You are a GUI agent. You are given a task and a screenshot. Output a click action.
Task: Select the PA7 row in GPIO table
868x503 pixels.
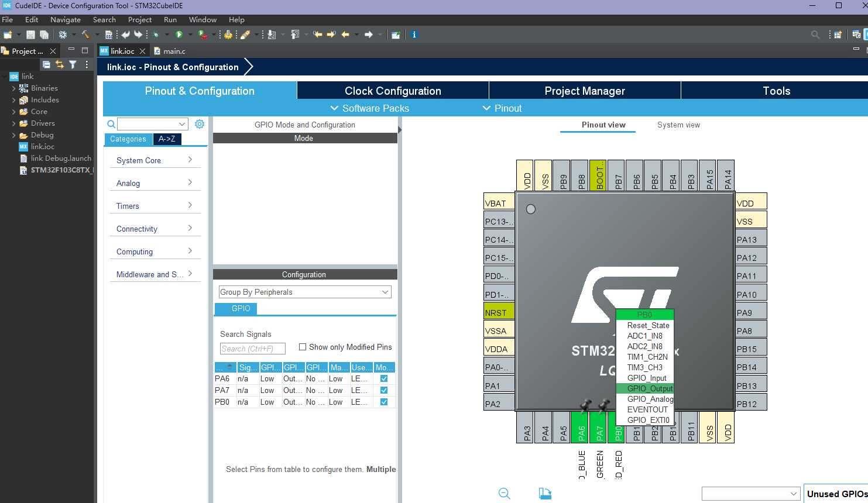point(304,390)
